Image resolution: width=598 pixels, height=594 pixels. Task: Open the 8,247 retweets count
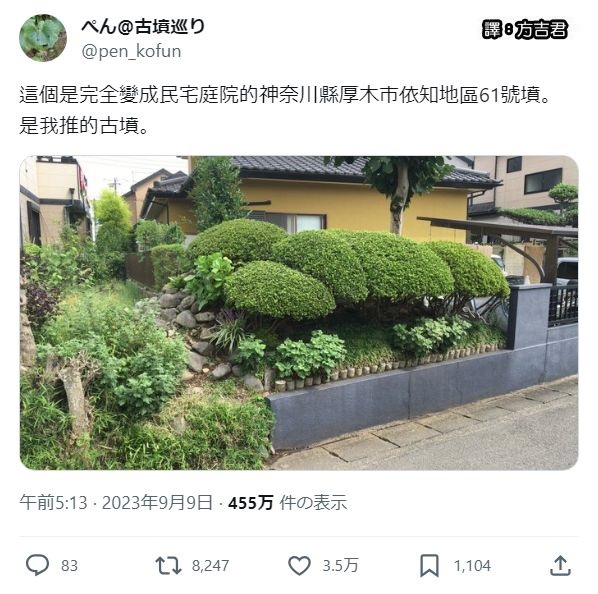211,566
